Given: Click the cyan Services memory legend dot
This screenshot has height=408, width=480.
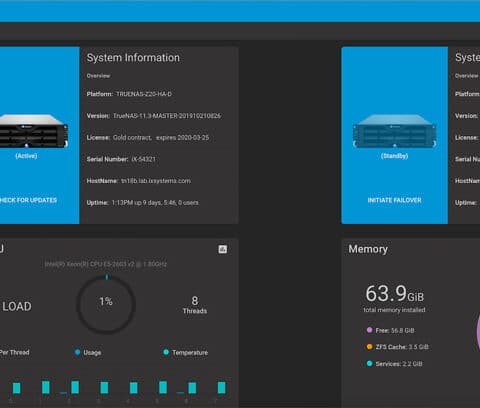Looking at the screenshot, I should coord(369,363).
